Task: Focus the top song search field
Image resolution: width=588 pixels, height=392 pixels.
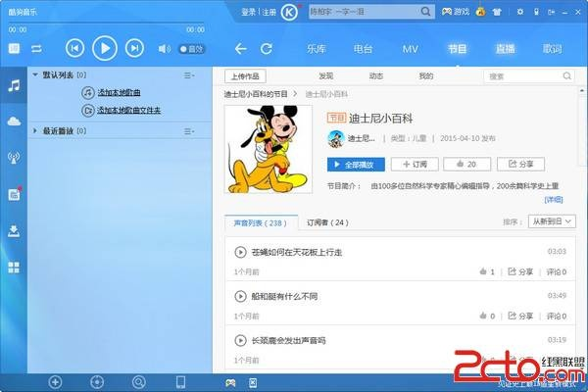Action: [x=364, y=12]
